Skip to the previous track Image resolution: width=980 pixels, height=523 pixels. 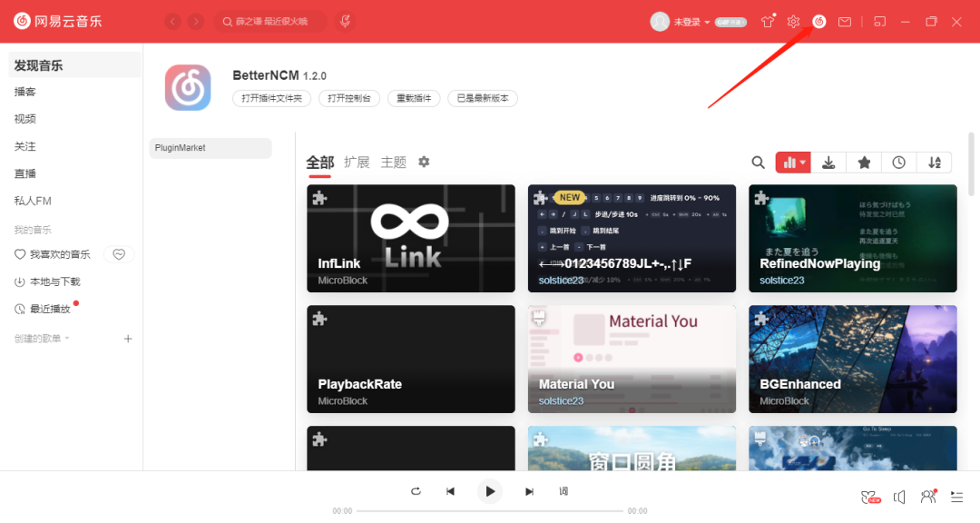pos(450,491)
